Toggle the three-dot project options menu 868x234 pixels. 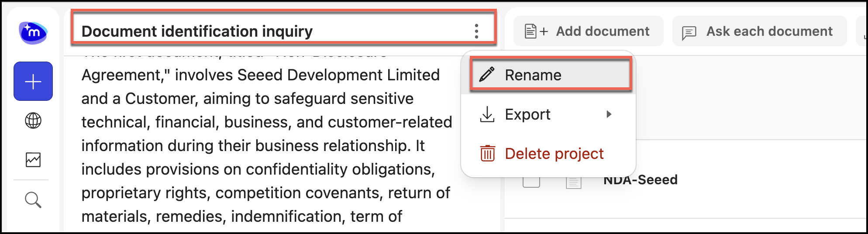pyautogui.click(x=476, y=31)
